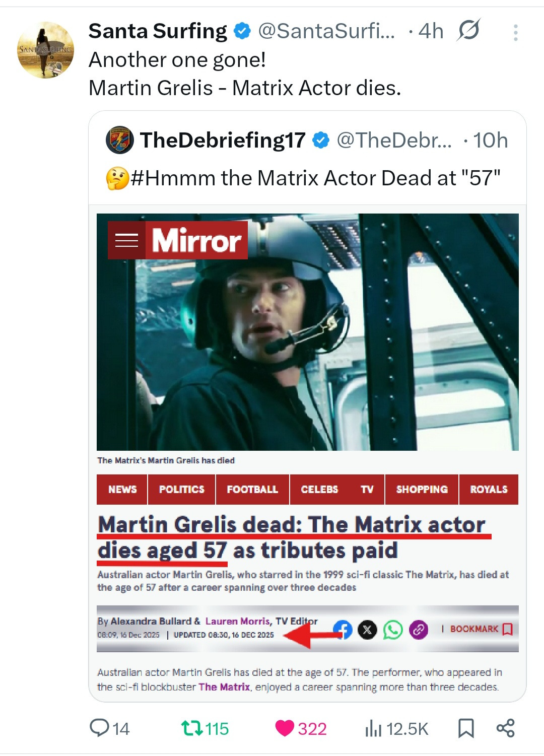Select the FOOTBALL tab in Mirror

[x=252, y=489]
